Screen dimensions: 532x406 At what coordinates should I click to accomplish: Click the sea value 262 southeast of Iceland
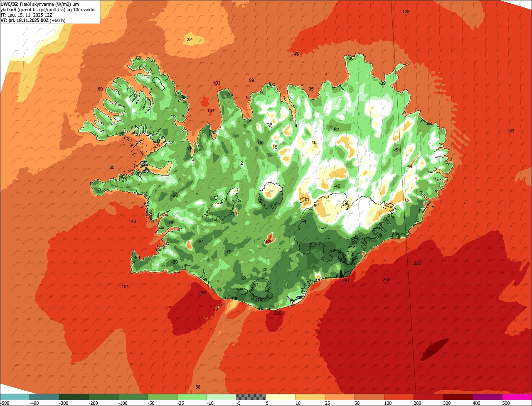(x=387, y=279)
